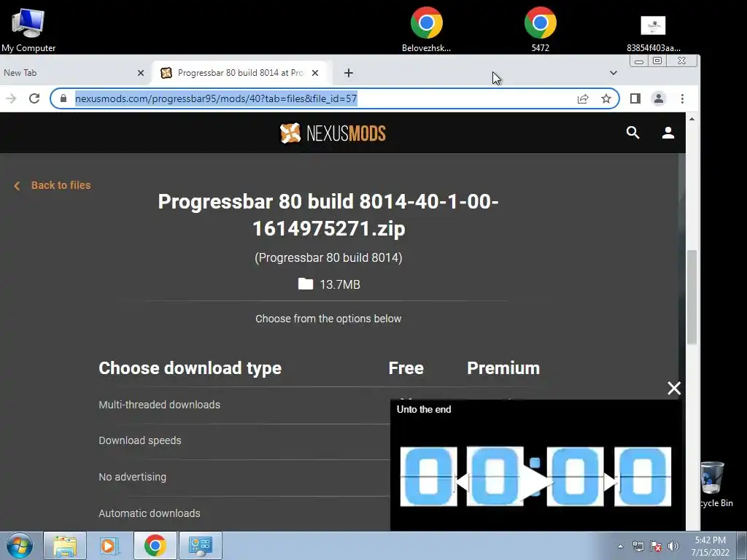Click the 13.7MB file size text
Screen dimensions: 747x560
coord(340,284)
